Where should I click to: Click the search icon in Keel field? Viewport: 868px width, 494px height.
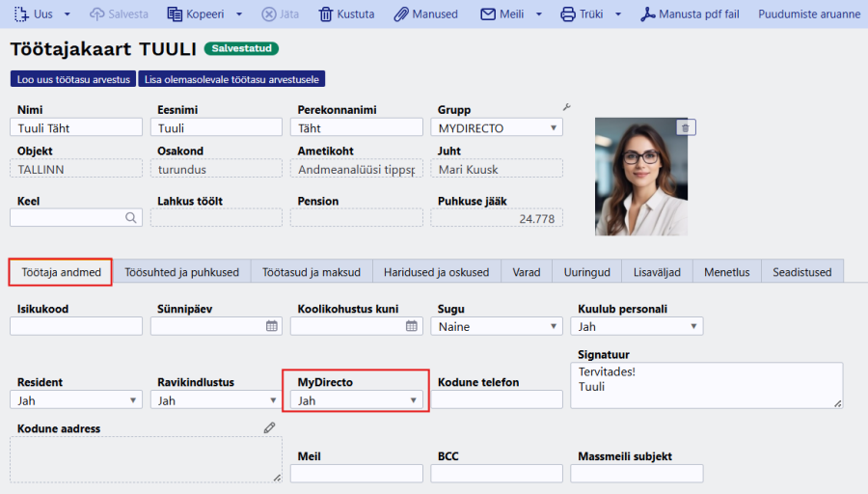pyautogui.click(x=131, y=218)
